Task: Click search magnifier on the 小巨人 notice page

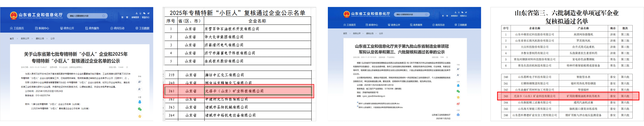Action: pos(103,16)
